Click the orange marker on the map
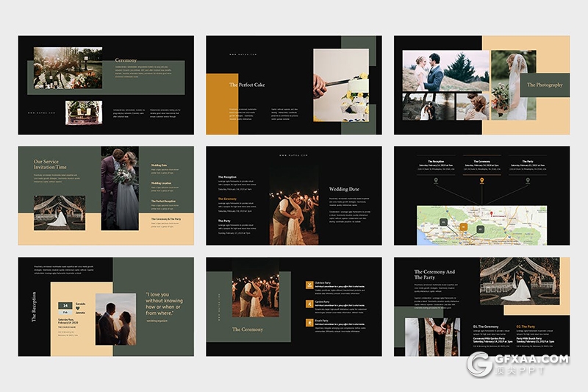588x392 pixels. pyautogui.click(x=465, y=227)
